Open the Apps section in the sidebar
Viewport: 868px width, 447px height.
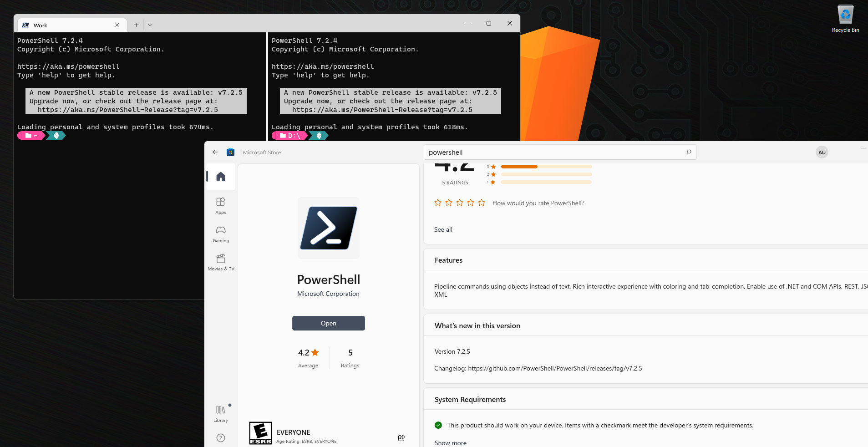220,205
